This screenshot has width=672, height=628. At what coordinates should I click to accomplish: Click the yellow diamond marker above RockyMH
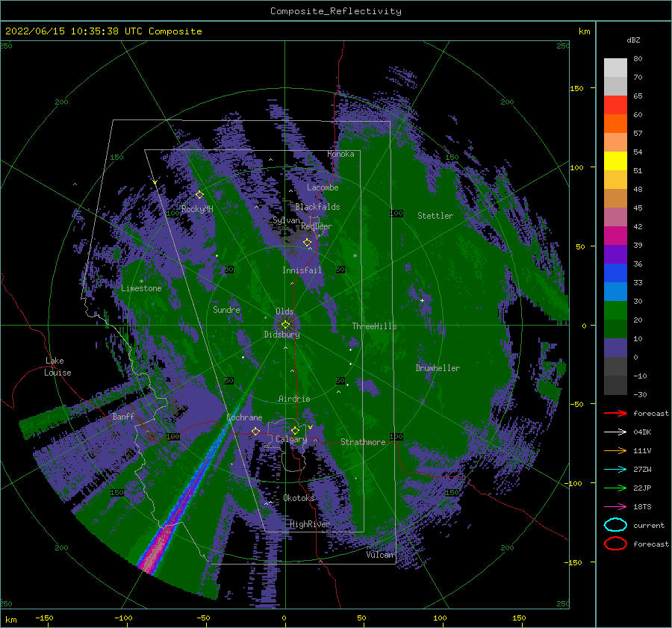pyautogui.click(x=199, y=195)
